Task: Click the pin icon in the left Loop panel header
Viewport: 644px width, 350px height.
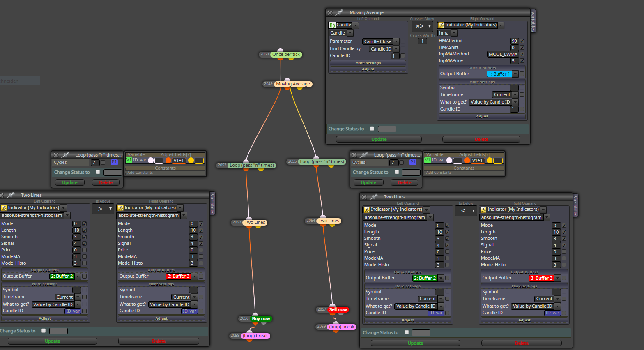Action: [65, 155]
